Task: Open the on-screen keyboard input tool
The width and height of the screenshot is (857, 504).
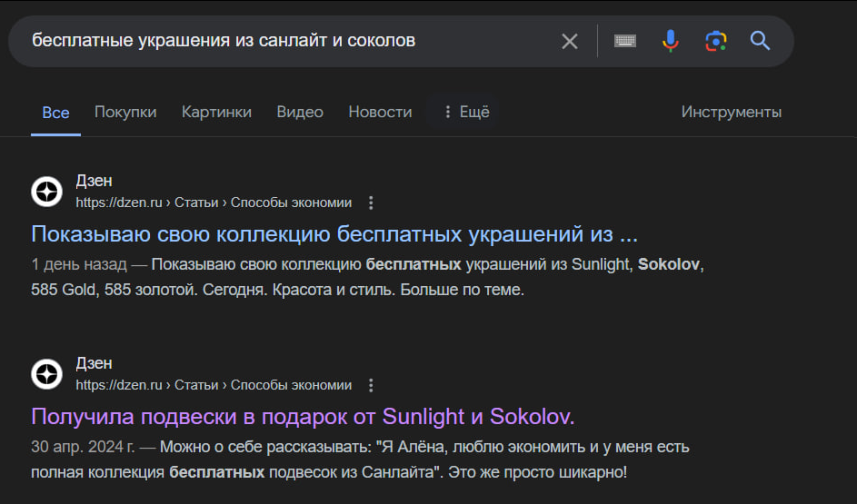Action: coord(624,41)
